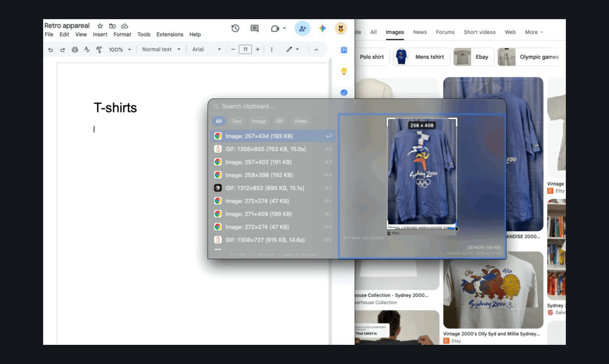The image size is (609, 364).
Task: Open the View menu
Action: click(81, 34)
